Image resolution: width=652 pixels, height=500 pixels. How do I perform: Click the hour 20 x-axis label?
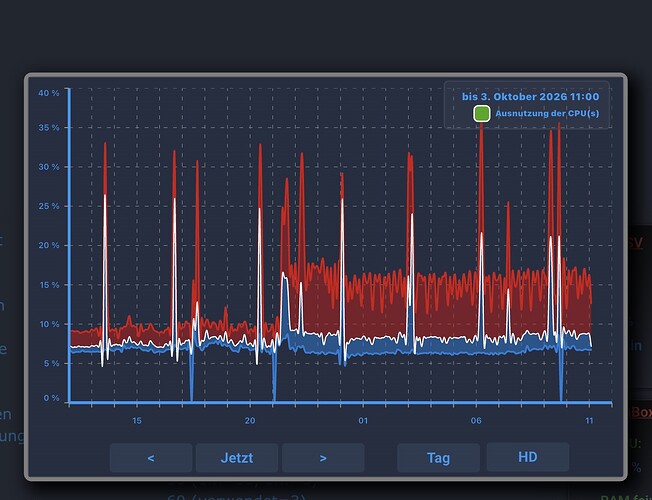click(x=250, y=421)
